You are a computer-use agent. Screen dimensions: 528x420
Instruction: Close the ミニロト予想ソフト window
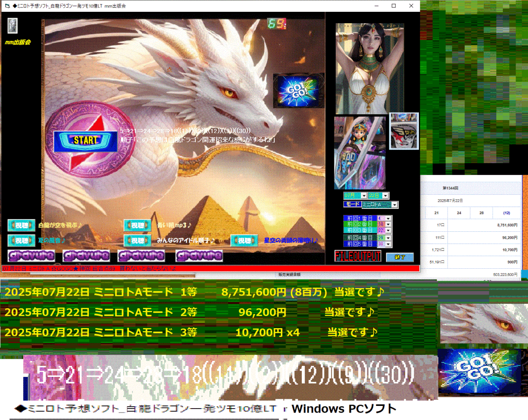(411, 6)
